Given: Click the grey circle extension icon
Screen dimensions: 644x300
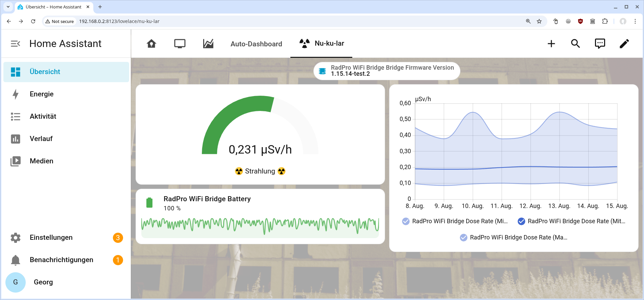Looking at the screenshot, I should pos(568,21).
